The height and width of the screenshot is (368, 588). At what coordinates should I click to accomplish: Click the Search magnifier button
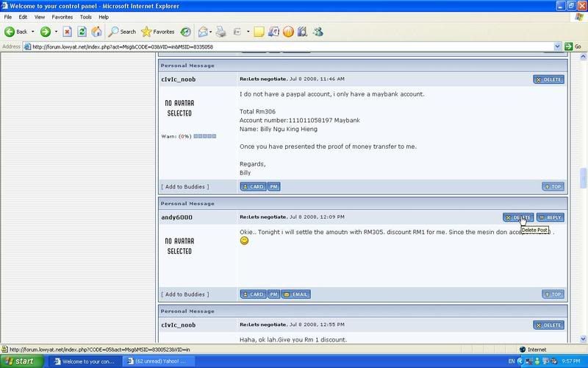[x=122, y=32]
